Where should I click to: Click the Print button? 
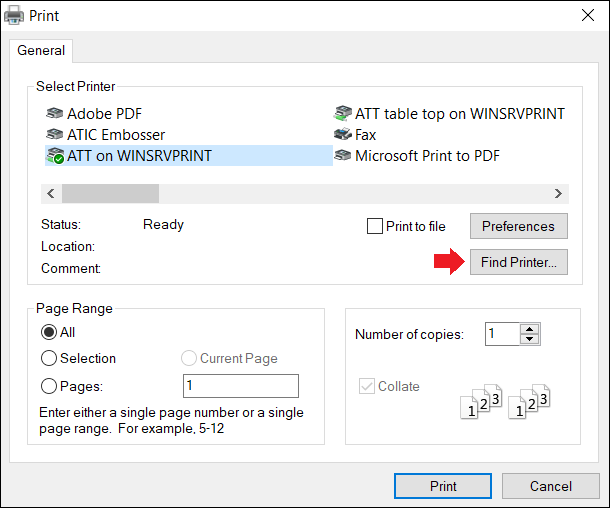443,486
